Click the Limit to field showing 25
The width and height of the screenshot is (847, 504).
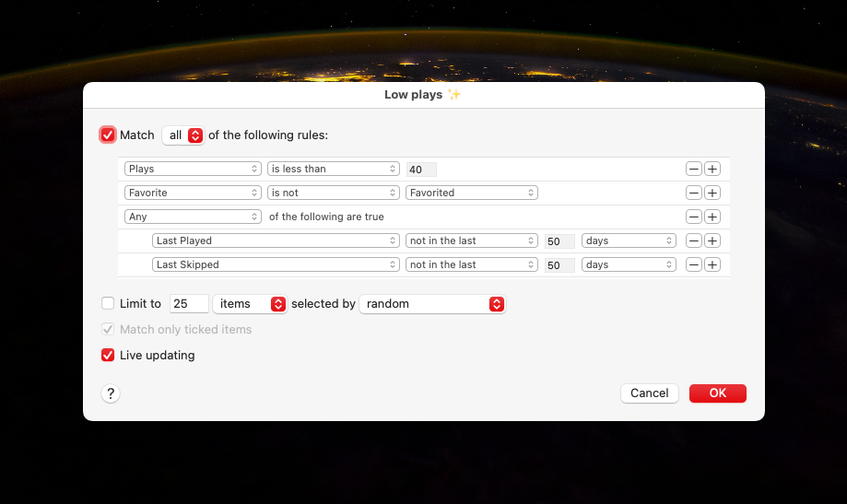tap(189, 303)
